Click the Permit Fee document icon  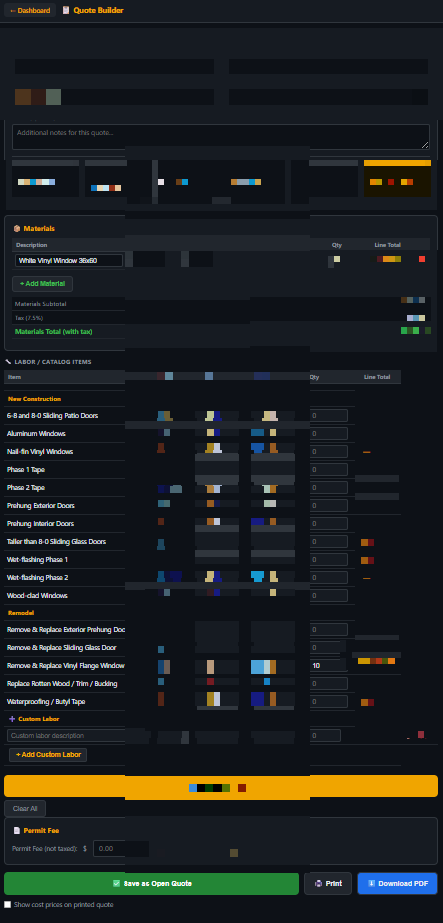(16, 831)
